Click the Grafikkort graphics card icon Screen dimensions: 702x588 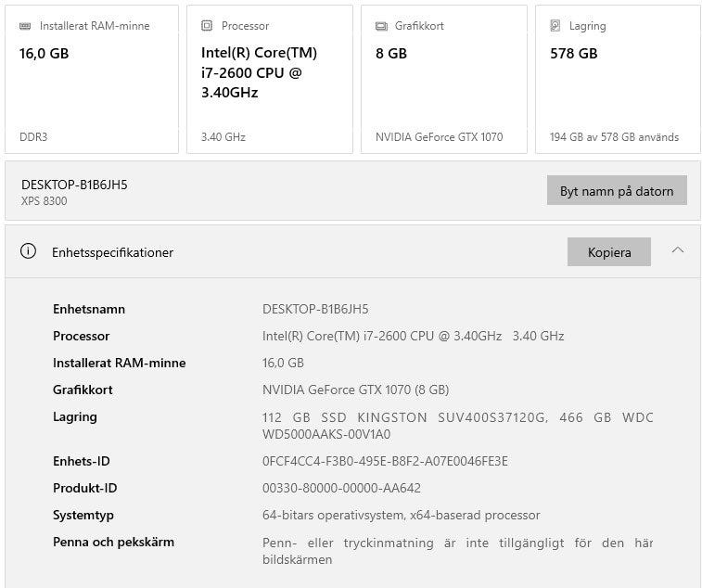point(381,26)
